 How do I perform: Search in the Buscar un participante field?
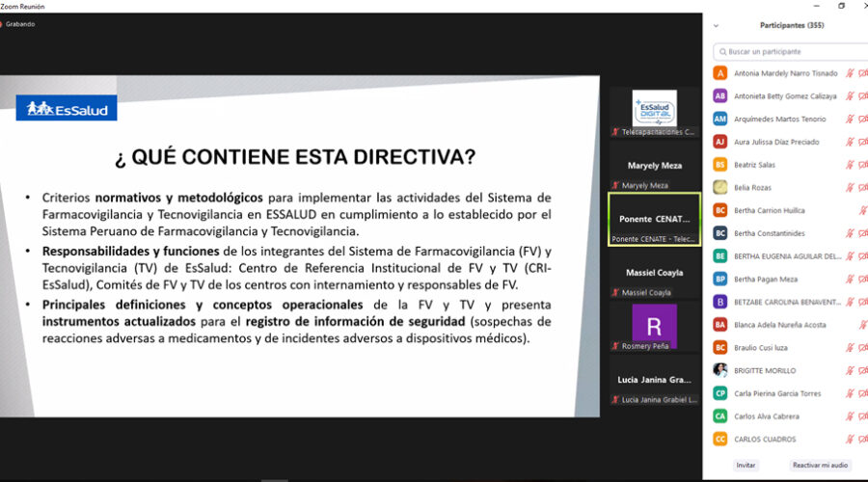point(792,51)
